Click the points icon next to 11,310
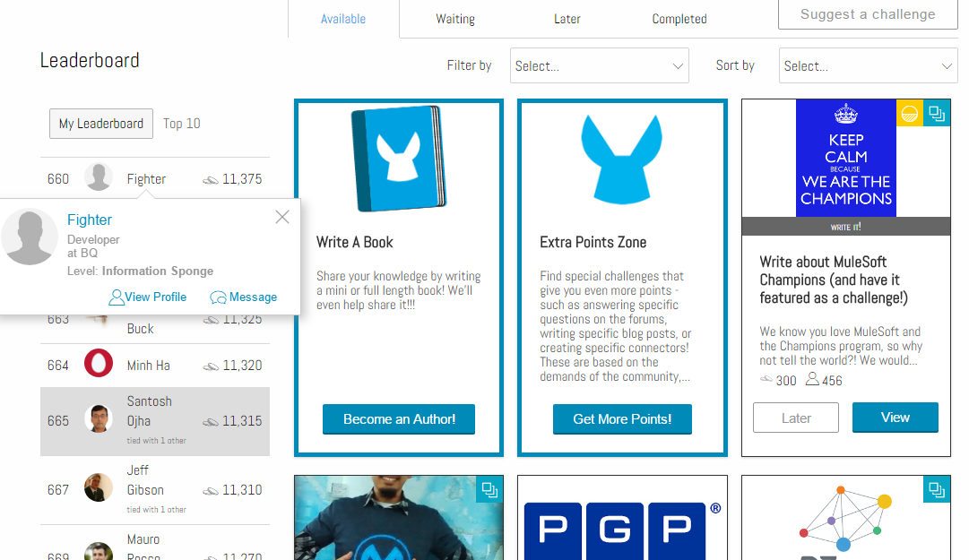The width and height of the screenshot is (969, 560). pyautogui.click(x=211, y=491)
